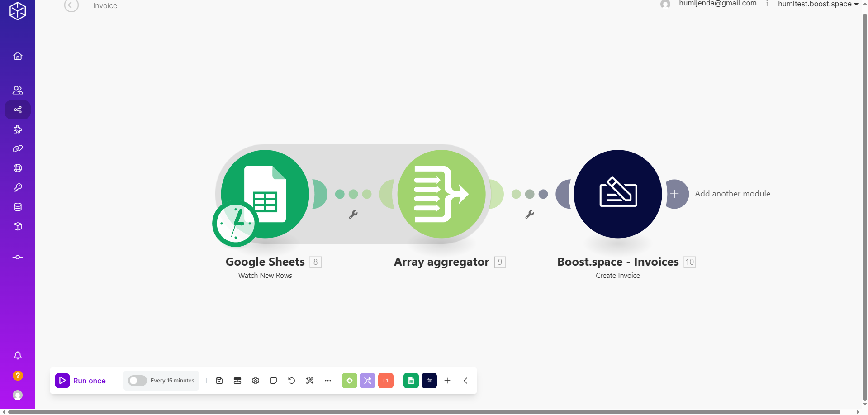Open the Google Sheets module

(265, 194)
